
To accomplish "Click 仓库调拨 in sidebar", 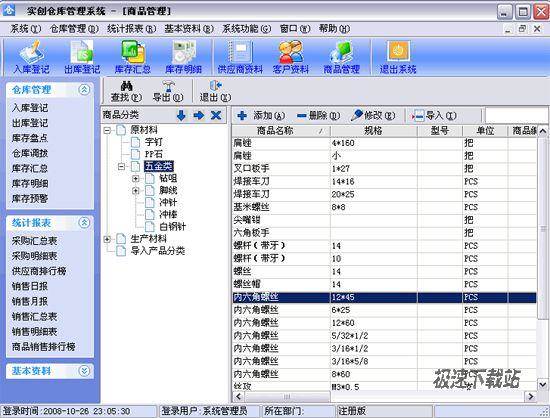I will tap(30, 153).
